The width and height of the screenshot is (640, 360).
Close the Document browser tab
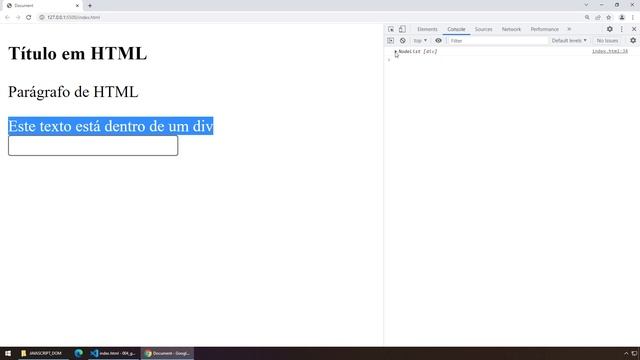point(77,6)
